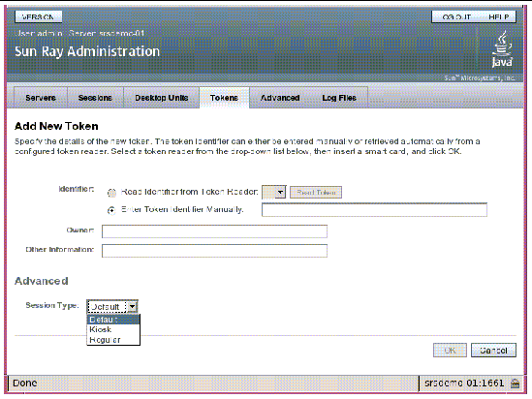The image size is (532, 399).
Task: Switch to the Servers tab
Action: tap(41, 98)
